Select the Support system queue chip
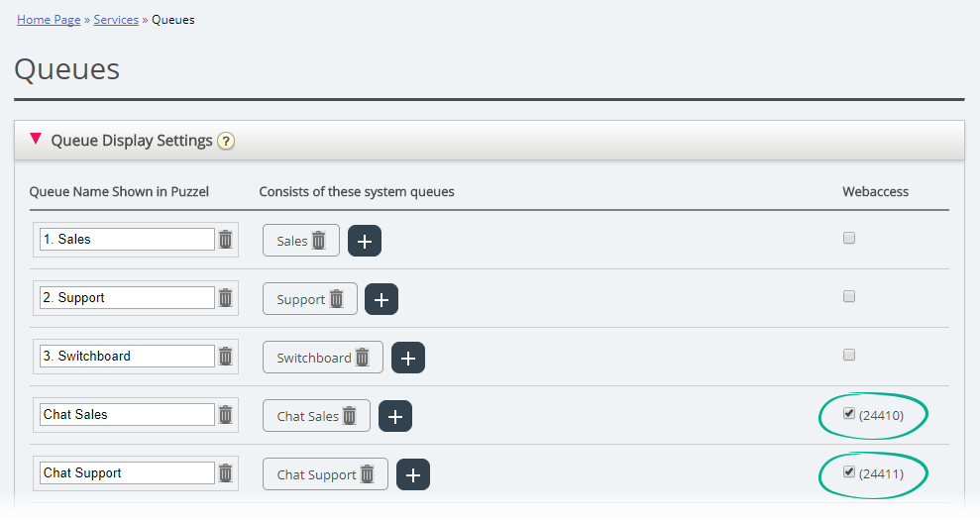Image resolution: width=980 pixels, height=520 pixels. [x=301, y=299]
